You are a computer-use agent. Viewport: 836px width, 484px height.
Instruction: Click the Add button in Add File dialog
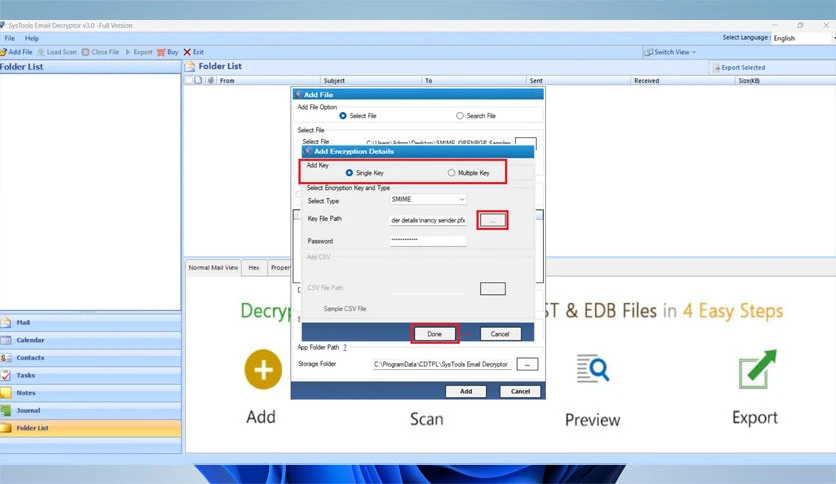[466, 391]
